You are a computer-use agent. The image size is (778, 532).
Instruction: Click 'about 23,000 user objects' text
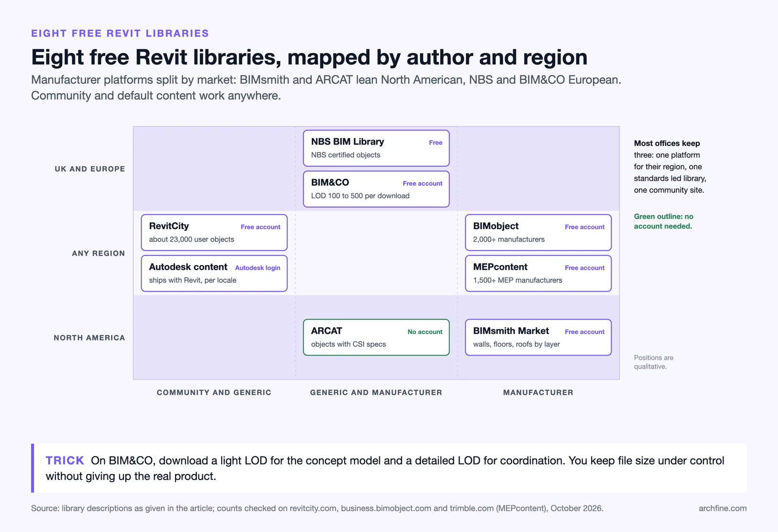(192, 240)
